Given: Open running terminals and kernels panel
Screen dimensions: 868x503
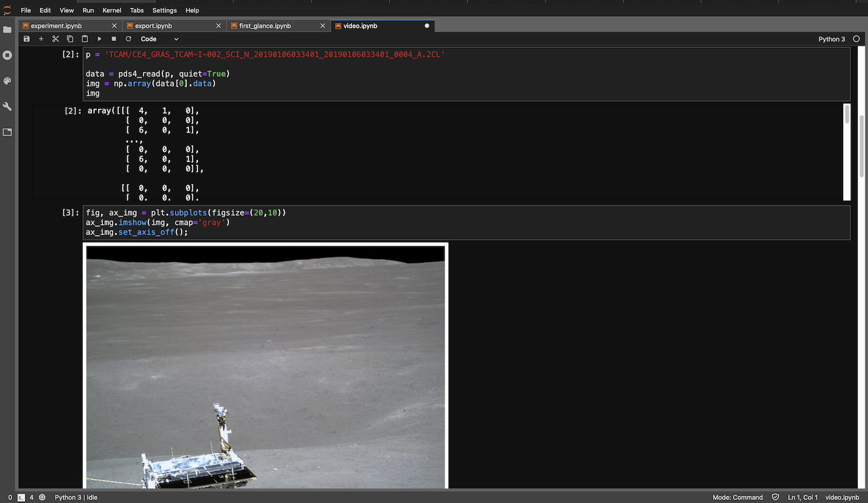Looking at the screenshot, I should pyautogui.click(x=7, y=55).
